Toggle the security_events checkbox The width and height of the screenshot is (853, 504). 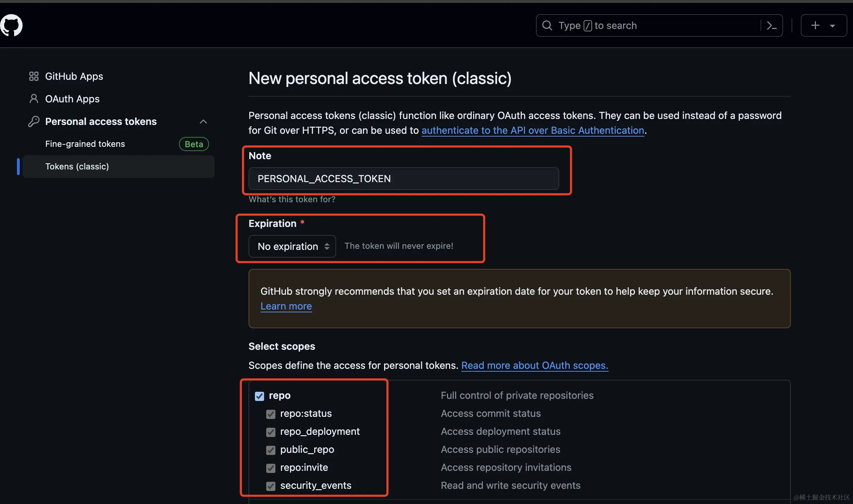tap(271, 486)
